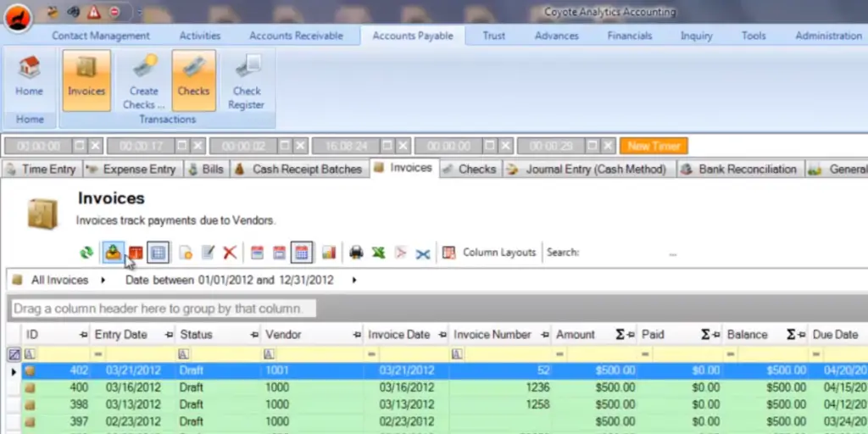
Task: Open the Time Entry document tab
Action: (x=42, y=170)
